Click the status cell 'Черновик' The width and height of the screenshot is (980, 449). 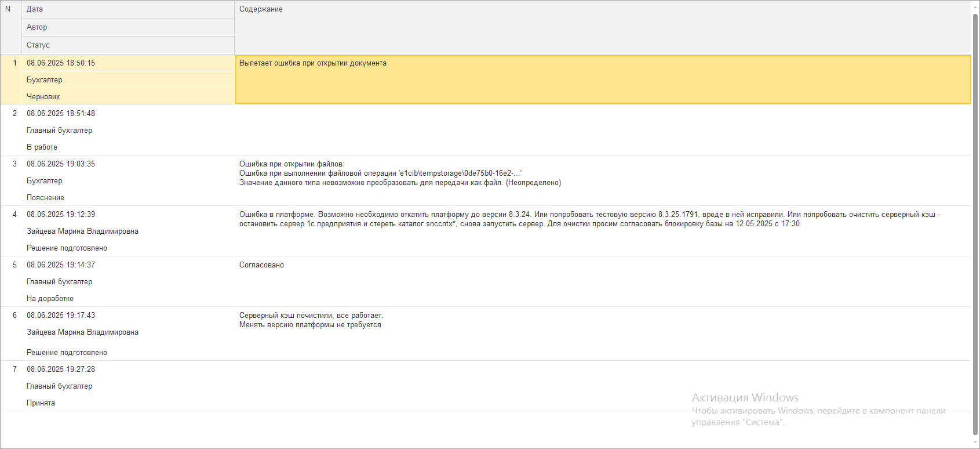point(43,97)
